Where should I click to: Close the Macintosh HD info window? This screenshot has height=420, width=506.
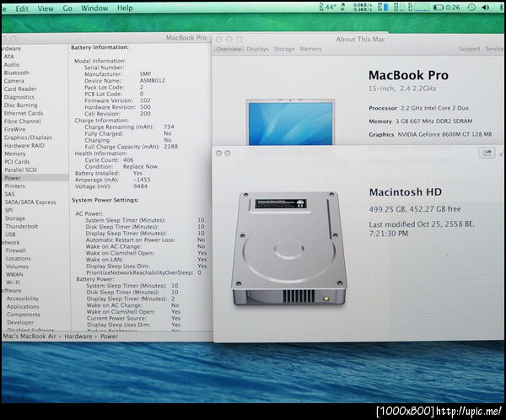(x=218, y=153)
